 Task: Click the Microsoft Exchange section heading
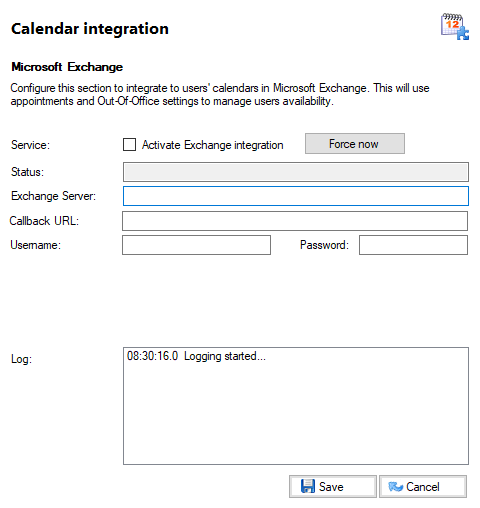point(67,67)
